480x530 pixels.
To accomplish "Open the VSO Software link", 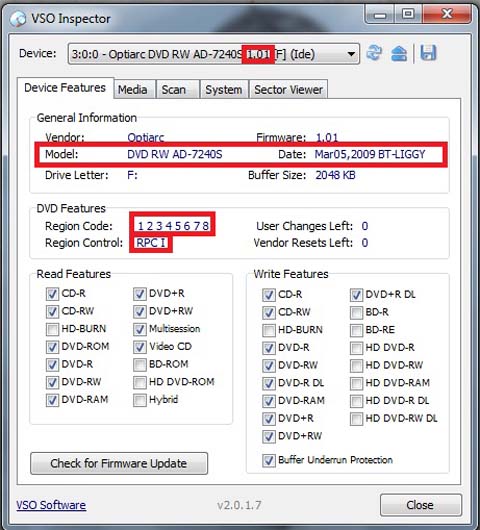I will 51,505.
